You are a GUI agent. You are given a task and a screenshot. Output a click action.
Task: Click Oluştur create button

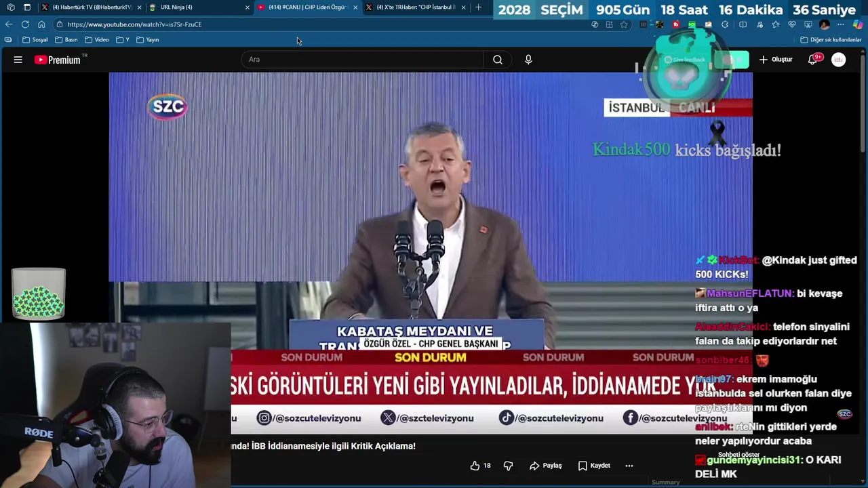776,60
